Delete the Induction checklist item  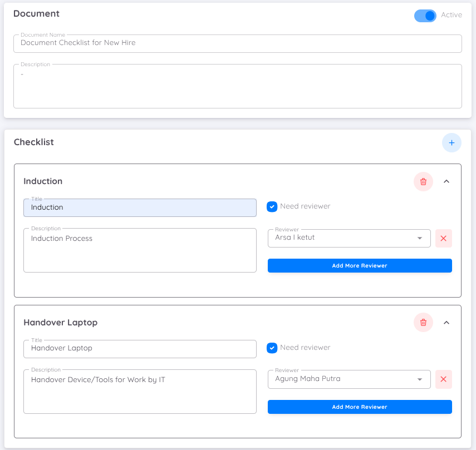(423, 181)
